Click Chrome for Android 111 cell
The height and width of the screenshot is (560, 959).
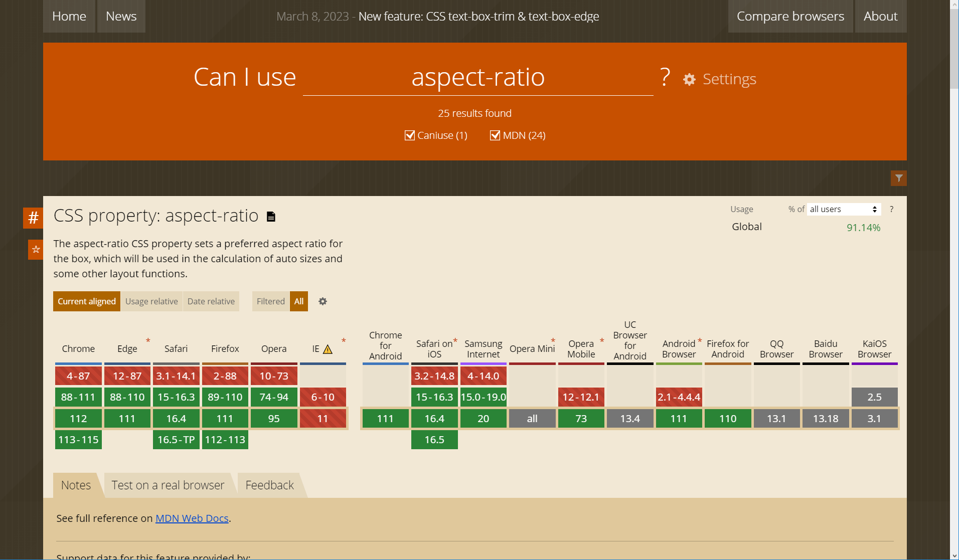click(x=386, y=419)
